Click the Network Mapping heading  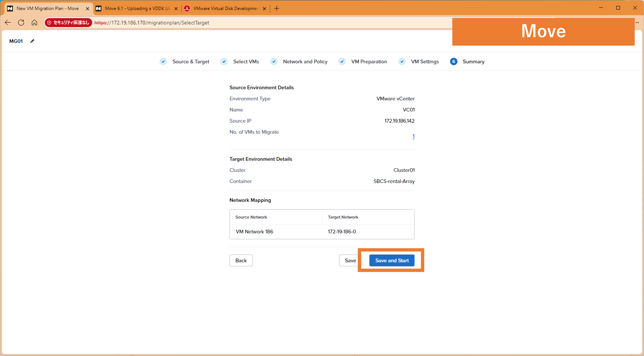250,200
